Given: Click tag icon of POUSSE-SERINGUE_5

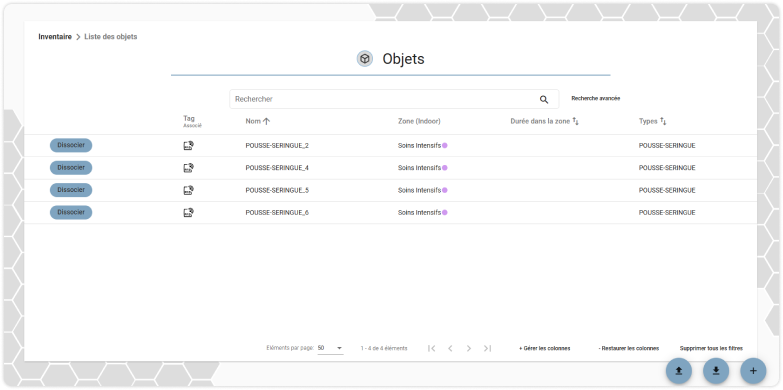Looking at the screenshot, I should tap(188, 190).
